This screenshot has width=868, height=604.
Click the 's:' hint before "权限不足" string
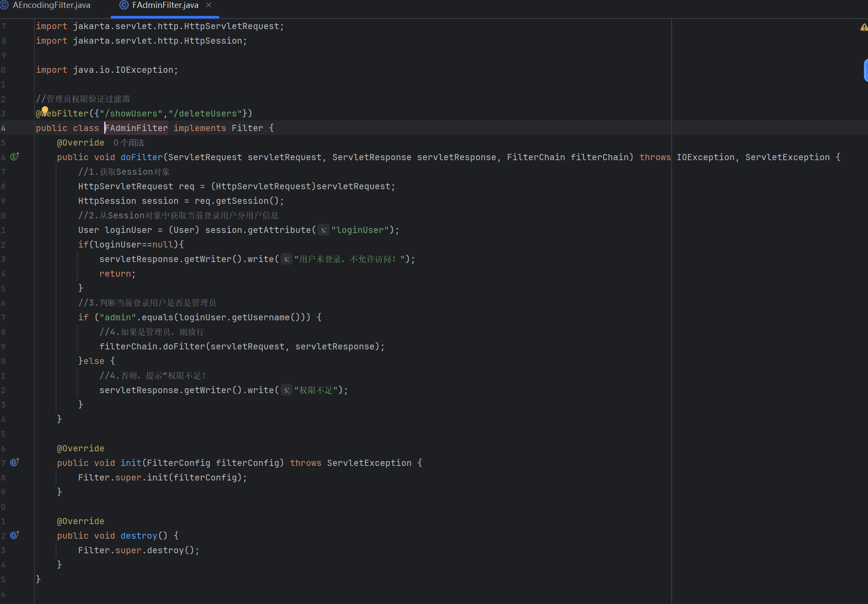tap(286, 390)
